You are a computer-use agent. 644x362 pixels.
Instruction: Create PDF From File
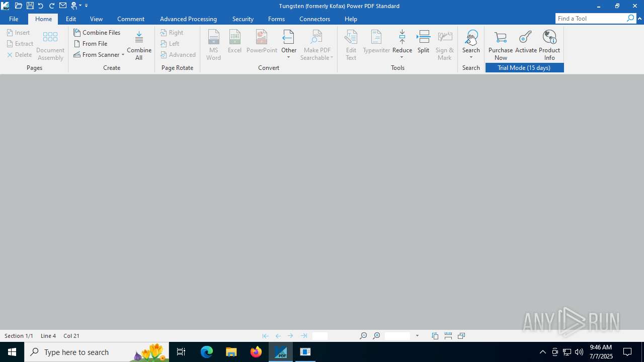click(x=91, y=44)
